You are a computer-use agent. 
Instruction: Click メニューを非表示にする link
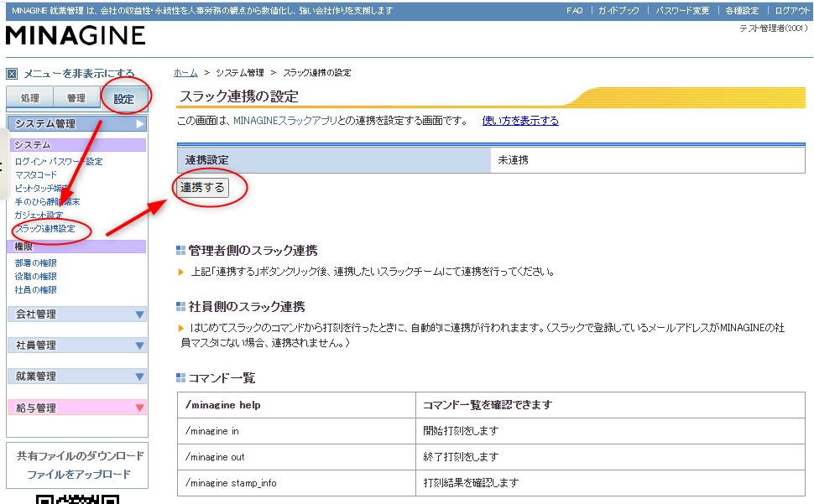pos(79,74)
